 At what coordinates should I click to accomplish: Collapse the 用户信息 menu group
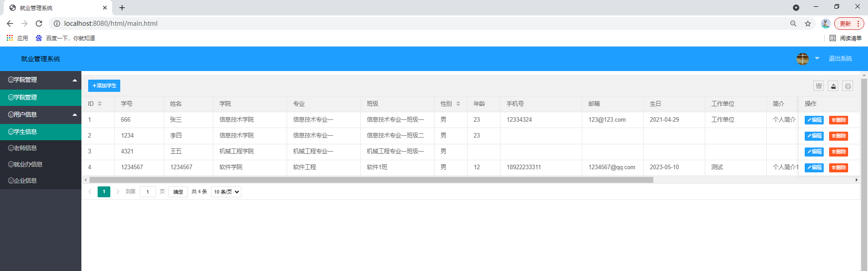41,114
